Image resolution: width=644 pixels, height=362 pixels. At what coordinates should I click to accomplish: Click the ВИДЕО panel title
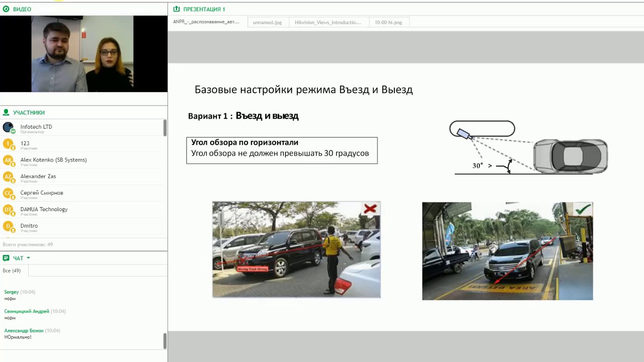(22, 9)
